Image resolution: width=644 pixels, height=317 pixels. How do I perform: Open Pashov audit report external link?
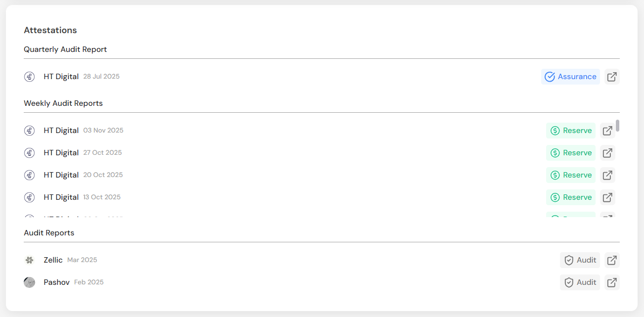(612, 282)
